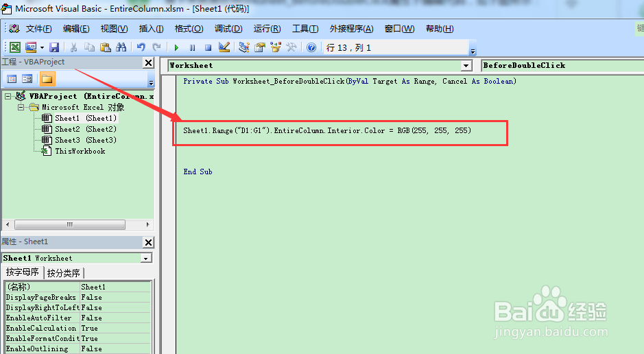Click DisplayPageBreaks value False

point(115,297)
